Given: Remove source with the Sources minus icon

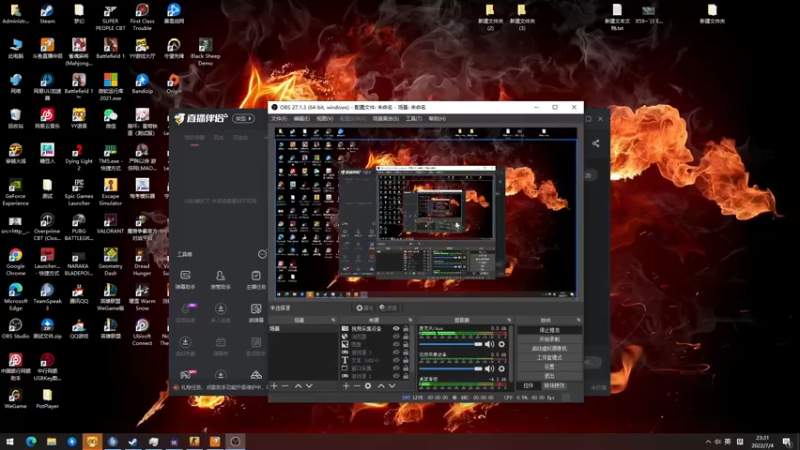Looking at the screenshot, I should coord(357,386).
